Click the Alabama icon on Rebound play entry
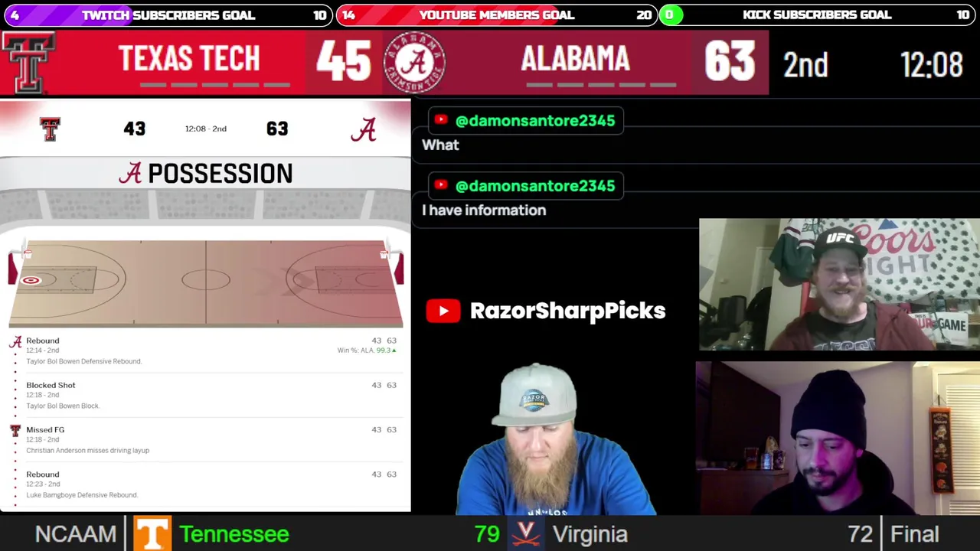The image size is (980, 551). [x=15, y=342]
